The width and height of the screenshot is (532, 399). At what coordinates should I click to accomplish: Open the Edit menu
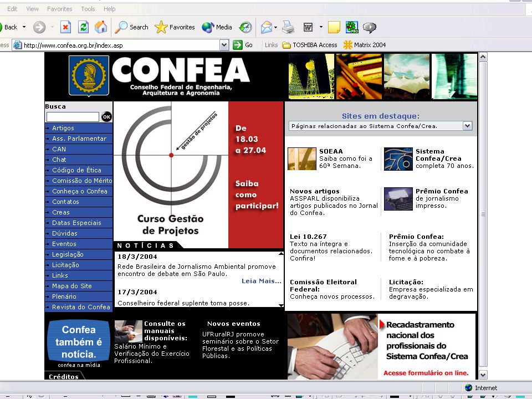click(12, 9)
